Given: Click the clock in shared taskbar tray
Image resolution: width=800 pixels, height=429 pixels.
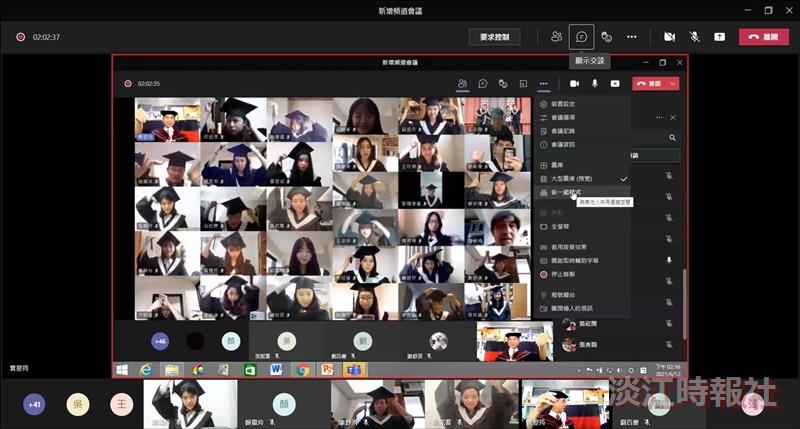Looking at the screenshot, I should [x=667, y=370].
